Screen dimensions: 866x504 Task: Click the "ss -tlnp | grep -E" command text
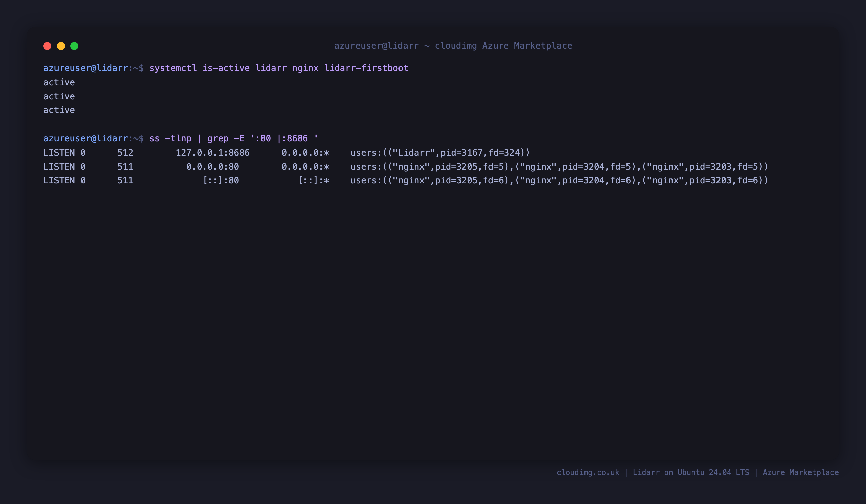(x=197, y=138)
